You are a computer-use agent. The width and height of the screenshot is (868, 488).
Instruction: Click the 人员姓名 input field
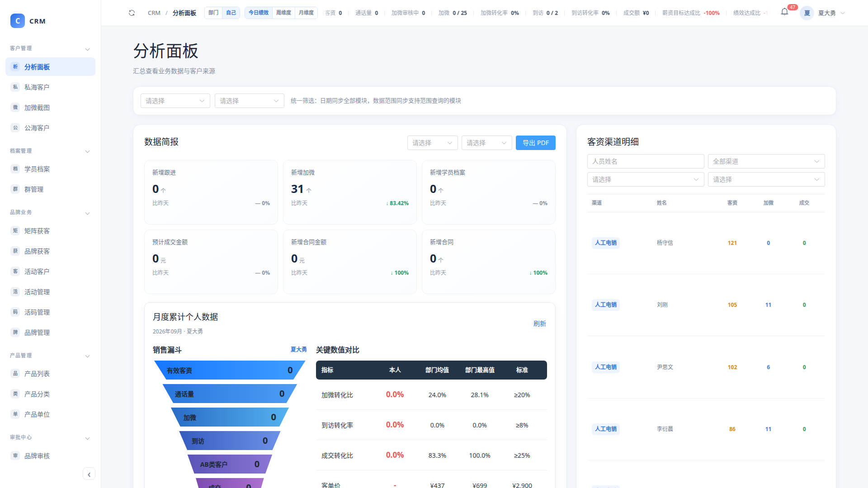[646, 161]
